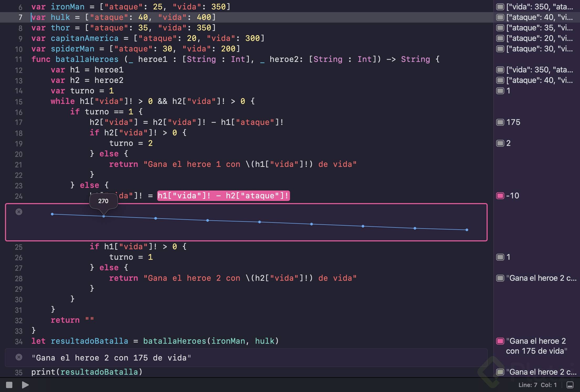Show inline result for turno value 2

point(500,143)
